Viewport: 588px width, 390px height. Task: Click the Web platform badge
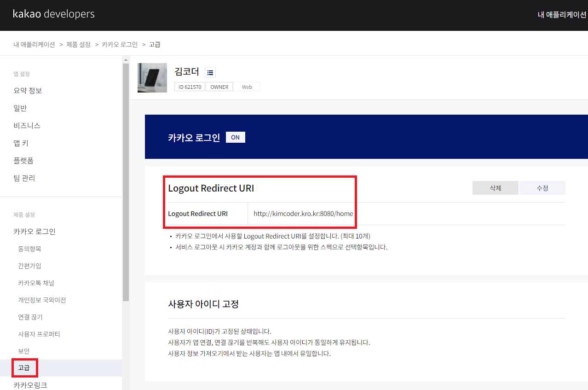click(247, 87)
